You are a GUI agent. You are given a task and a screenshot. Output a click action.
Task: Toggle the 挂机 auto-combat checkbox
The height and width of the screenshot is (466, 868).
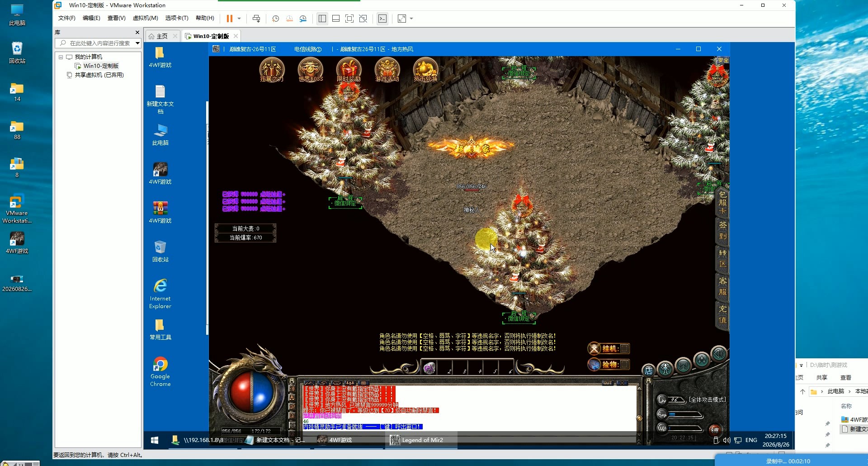[x=624, y=348]
